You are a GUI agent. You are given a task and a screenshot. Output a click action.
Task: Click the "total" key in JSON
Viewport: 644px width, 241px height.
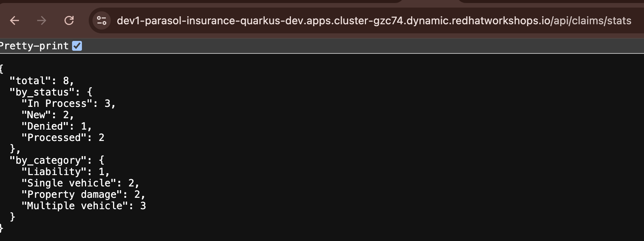[30, 81]
